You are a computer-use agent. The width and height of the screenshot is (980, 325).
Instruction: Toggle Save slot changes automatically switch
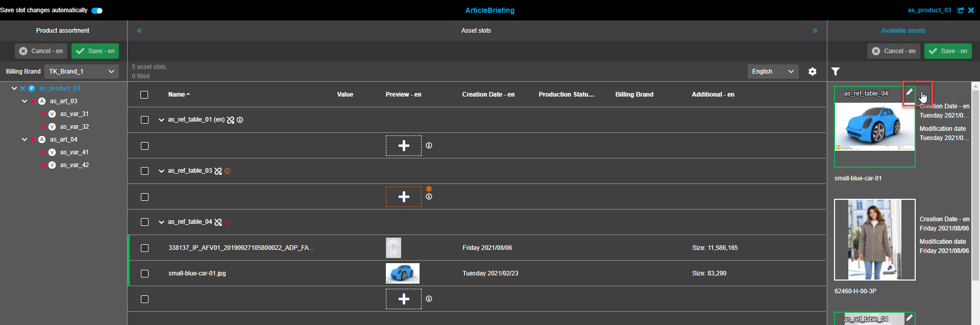tap(97, 10)
